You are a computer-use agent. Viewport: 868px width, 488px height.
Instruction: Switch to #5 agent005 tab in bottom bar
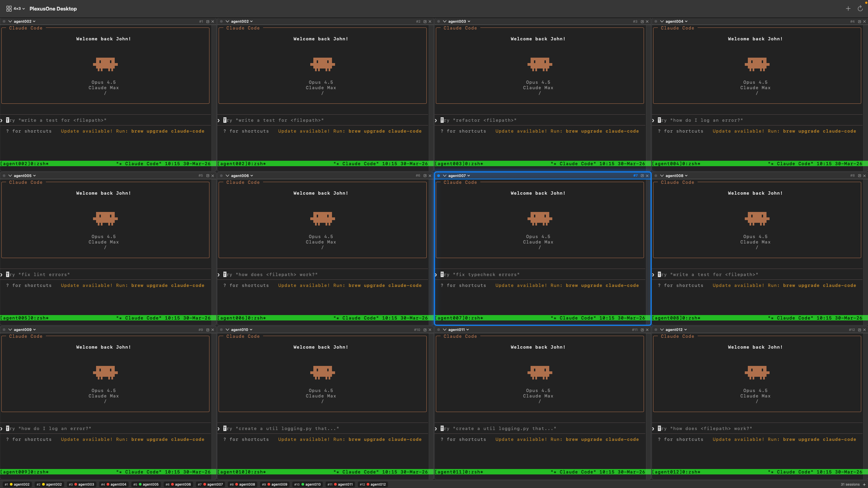(x=146, y=484)
